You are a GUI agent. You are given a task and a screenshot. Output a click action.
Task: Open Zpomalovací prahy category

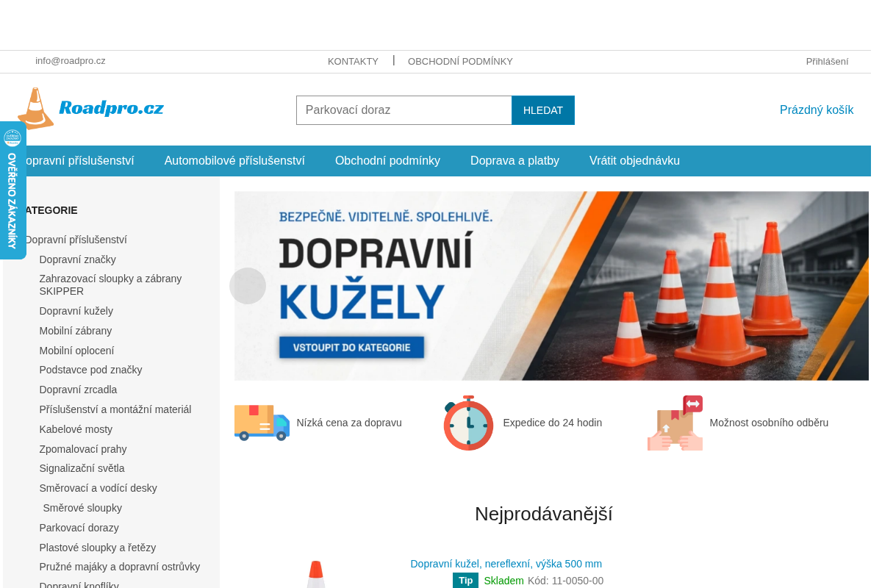(83, 449)
